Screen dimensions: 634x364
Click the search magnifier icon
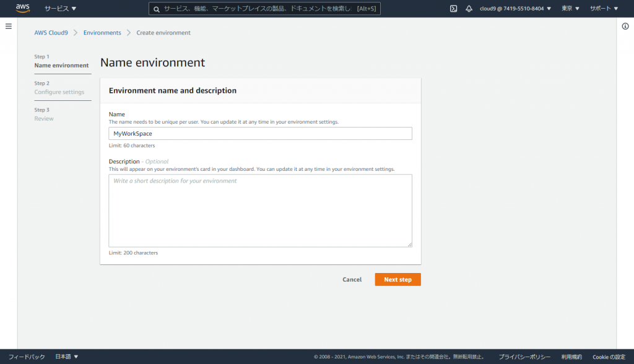click(157, 9)
